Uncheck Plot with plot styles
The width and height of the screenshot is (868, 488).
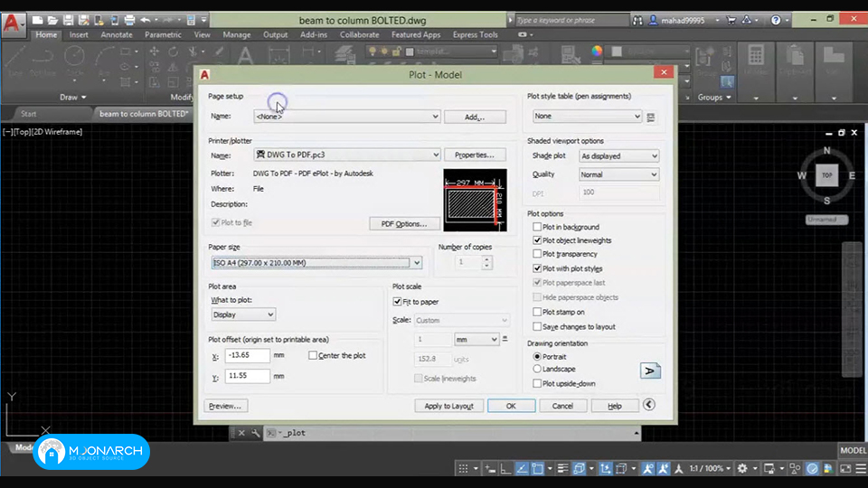[537, 268]
